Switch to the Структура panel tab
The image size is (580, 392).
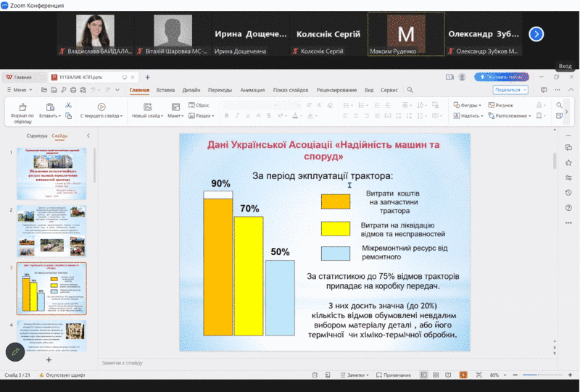37,135
